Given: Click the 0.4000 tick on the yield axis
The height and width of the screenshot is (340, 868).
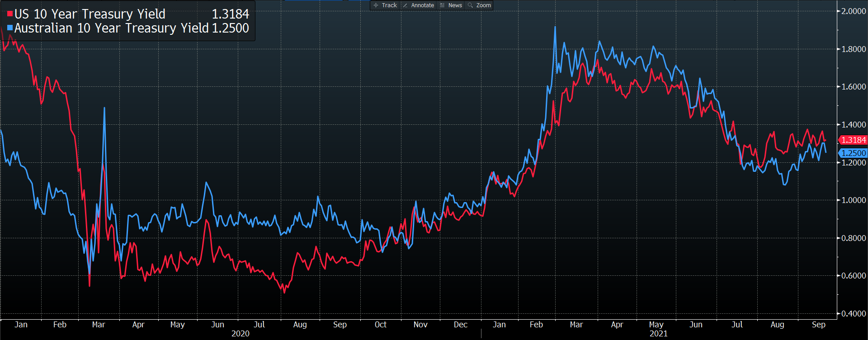Looking at the screenshot, I should tap(853, 313).
